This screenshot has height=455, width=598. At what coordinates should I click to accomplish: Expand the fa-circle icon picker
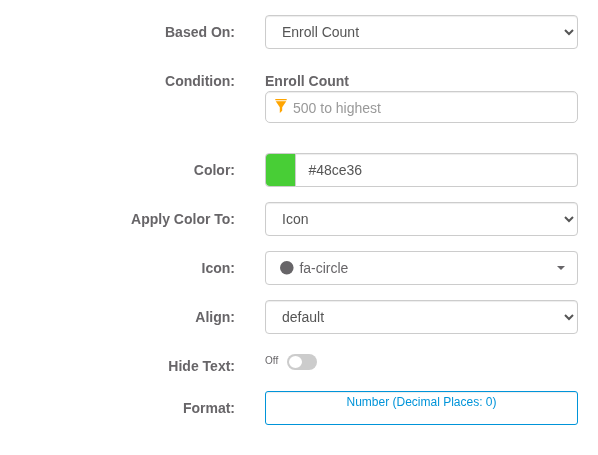tap(421, 268)
